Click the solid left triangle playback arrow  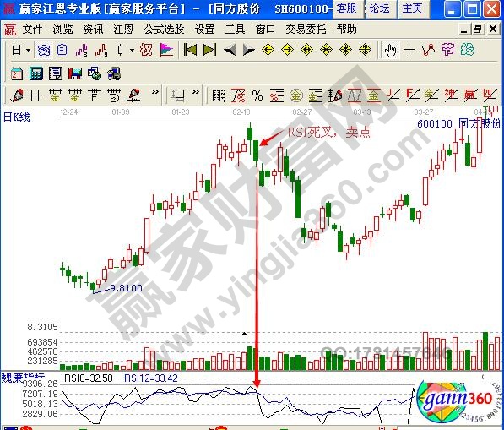tap(229, 50)
